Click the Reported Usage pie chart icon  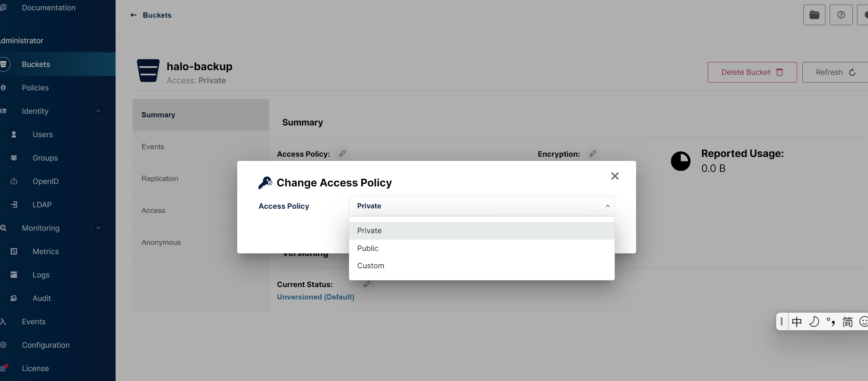point(680,161)
